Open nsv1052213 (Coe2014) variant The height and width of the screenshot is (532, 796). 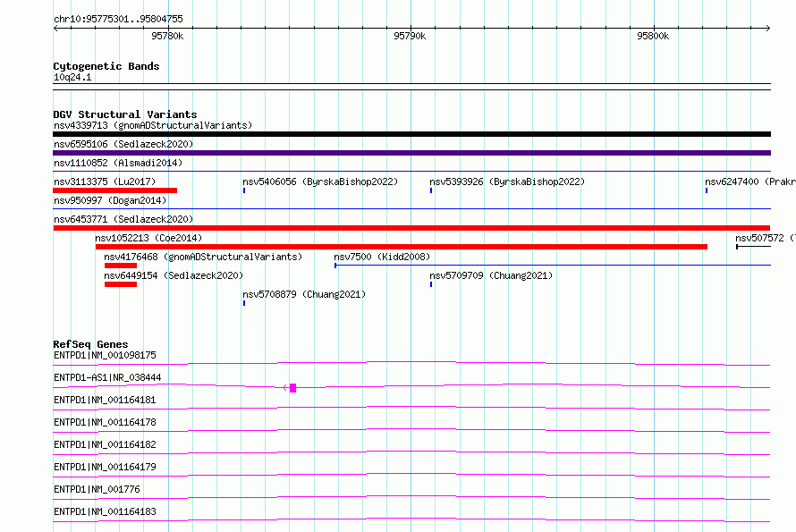click(x=148, y=238)
